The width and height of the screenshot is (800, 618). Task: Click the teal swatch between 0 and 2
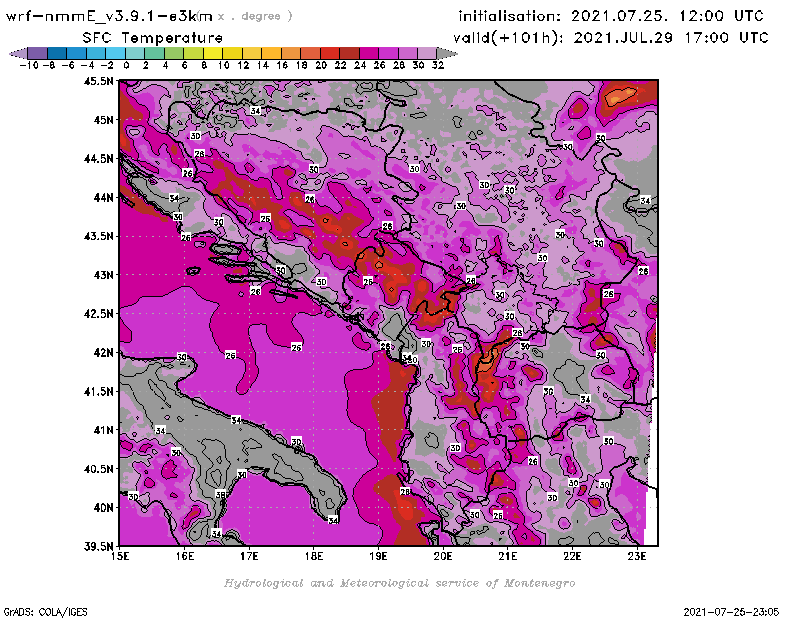pos(135,54)
